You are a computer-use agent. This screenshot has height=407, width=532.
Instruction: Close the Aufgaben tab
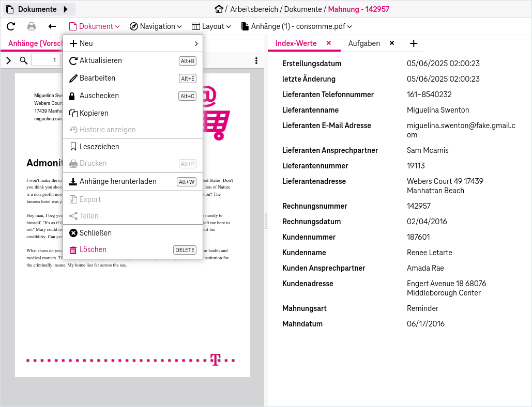pyautogui.click(x=392, y=43)
